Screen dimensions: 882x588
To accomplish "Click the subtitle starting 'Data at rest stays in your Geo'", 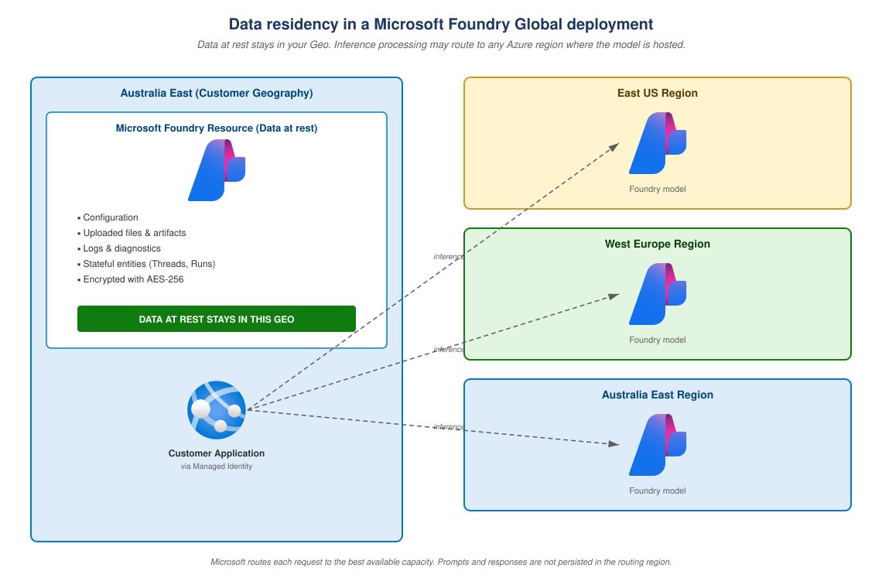I will 441,44.
